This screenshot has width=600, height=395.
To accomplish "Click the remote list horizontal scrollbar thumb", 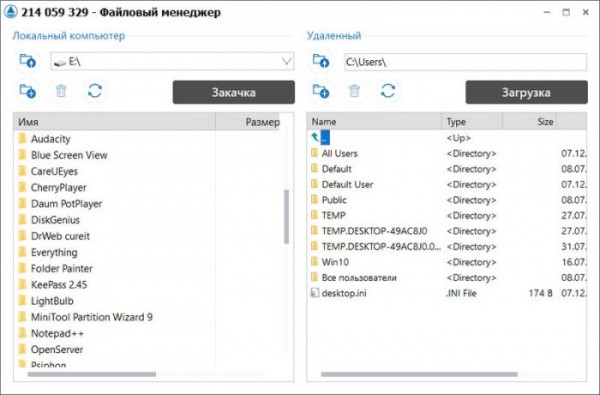I will click(419, 374).
